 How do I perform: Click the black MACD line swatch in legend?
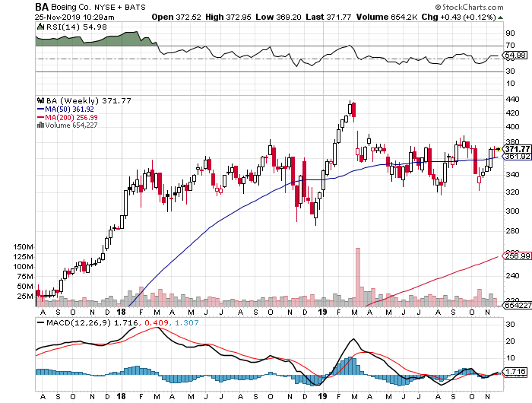point(40,323)
